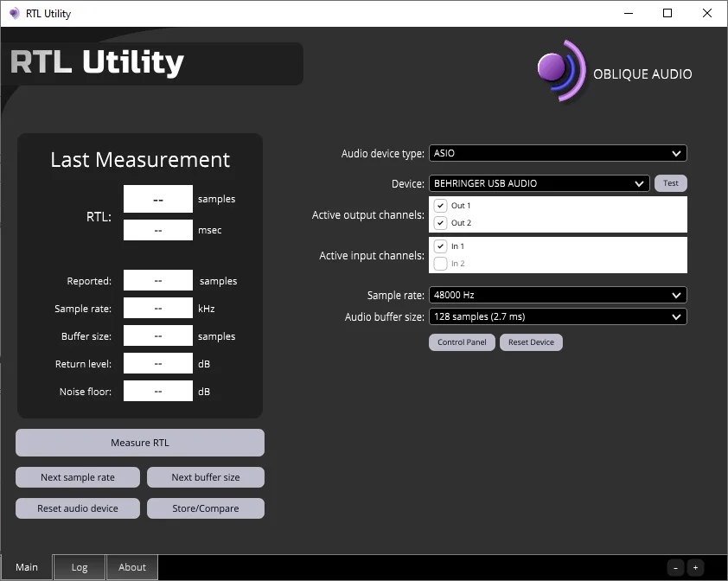Screen dimensions: 728x581
Task: Open the Sample rate dropdown
Action: [558, 295]
